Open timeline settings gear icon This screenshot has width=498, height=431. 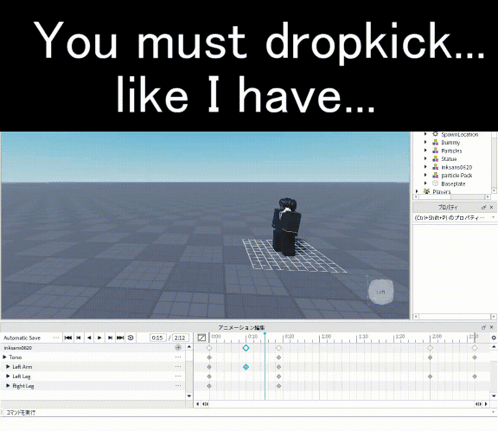(494, 338)
